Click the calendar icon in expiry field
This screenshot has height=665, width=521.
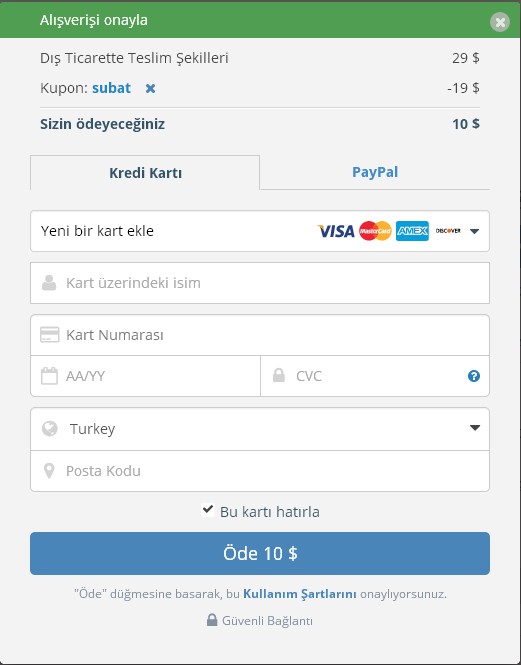coord(49,376)
